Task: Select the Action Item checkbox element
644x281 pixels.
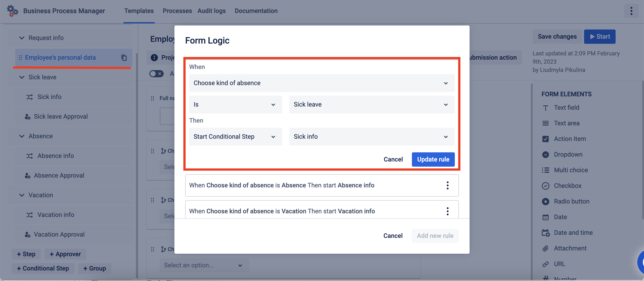Action: [545, 139]
